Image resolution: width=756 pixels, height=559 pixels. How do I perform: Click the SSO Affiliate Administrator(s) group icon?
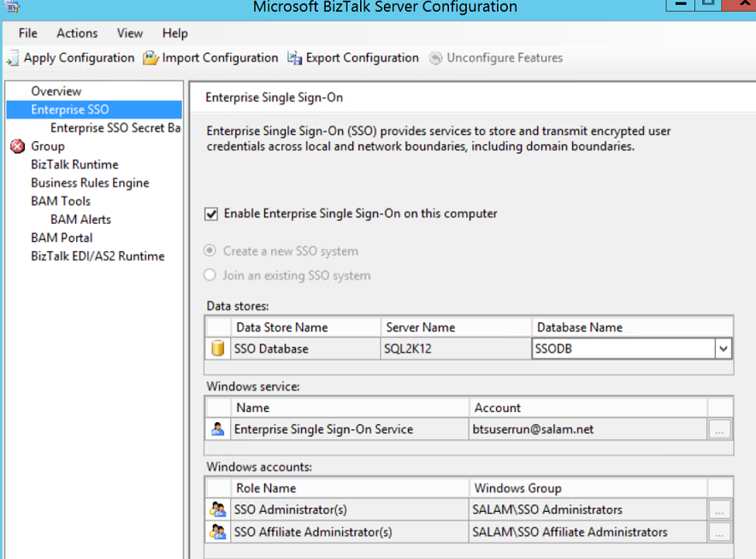coord(218,532)
